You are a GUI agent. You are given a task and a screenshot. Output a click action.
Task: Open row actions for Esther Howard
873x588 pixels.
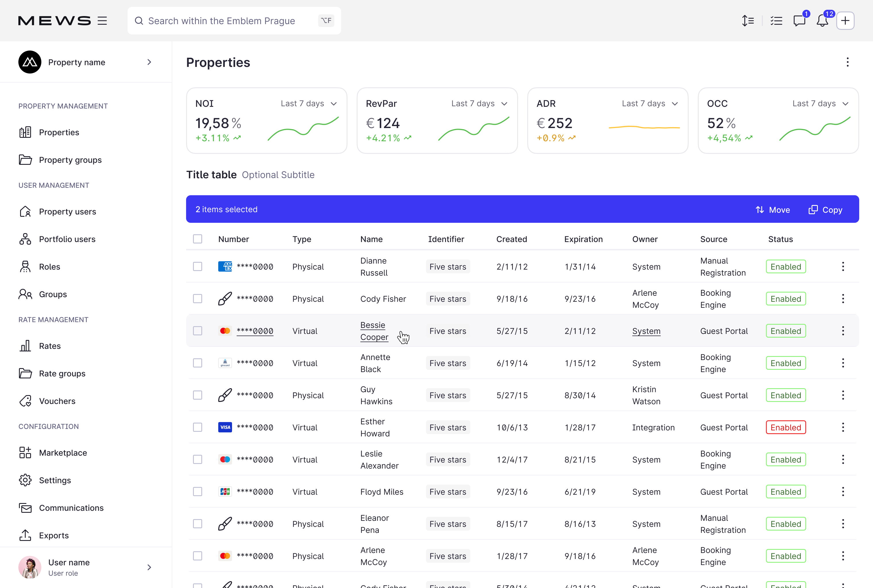coord(843,428)
